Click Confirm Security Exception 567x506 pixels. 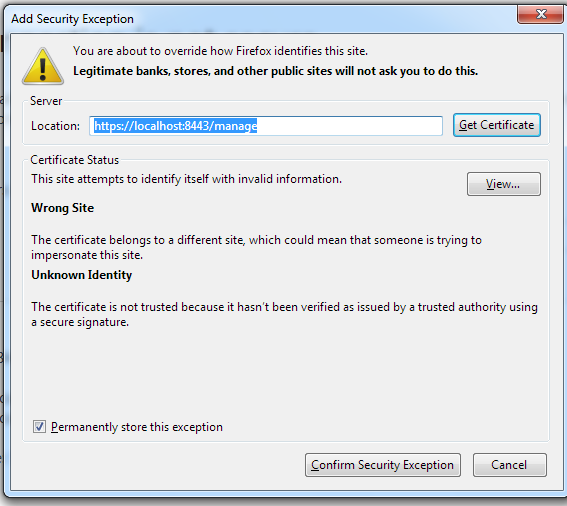click(383, 465)
